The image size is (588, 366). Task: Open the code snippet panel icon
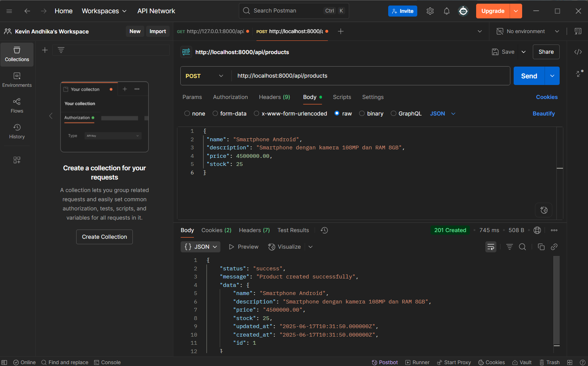click(x=578, y=52)
